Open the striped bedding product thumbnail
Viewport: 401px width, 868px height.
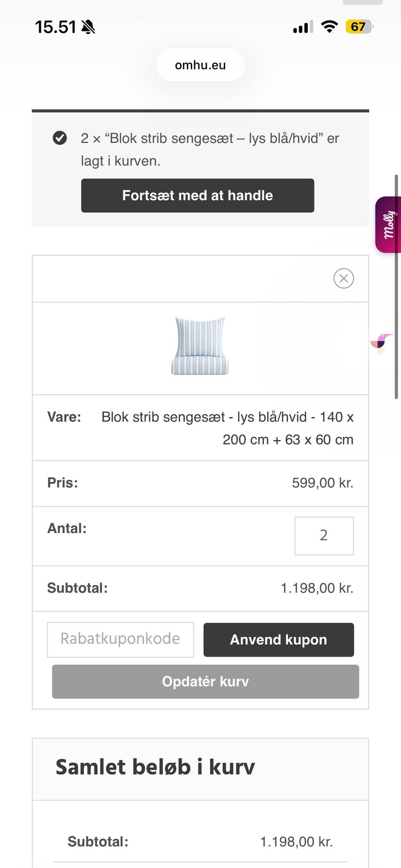click(200, 346)
